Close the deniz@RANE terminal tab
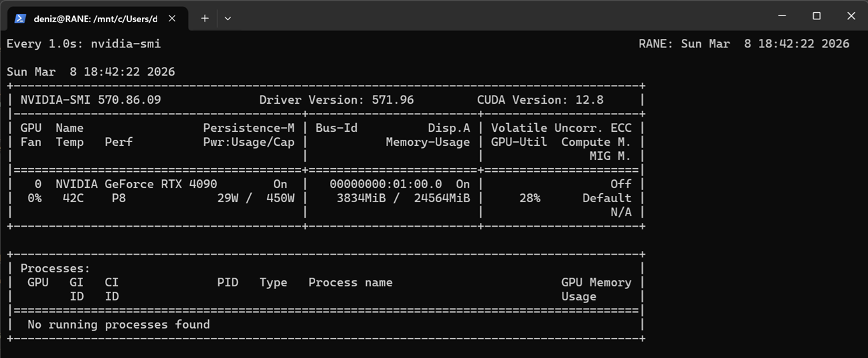This screenshot has width=868, height=358. 172,18
